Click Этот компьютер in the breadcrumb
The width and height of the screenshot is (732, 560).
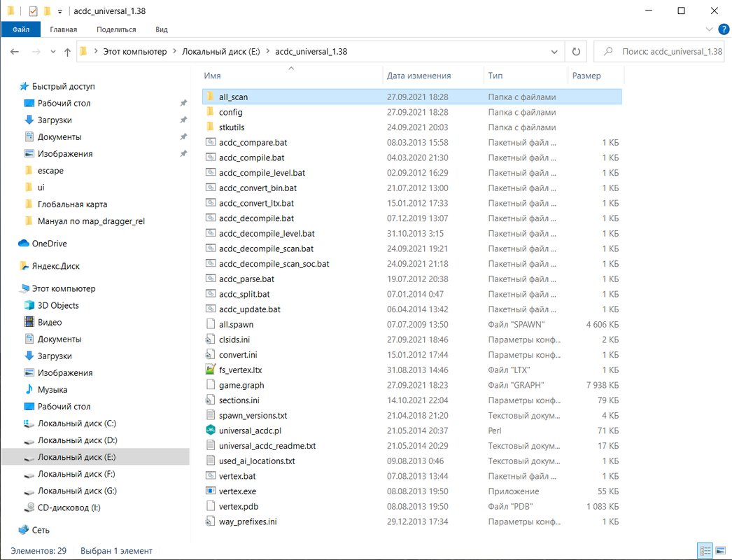(x=135, y=51)
